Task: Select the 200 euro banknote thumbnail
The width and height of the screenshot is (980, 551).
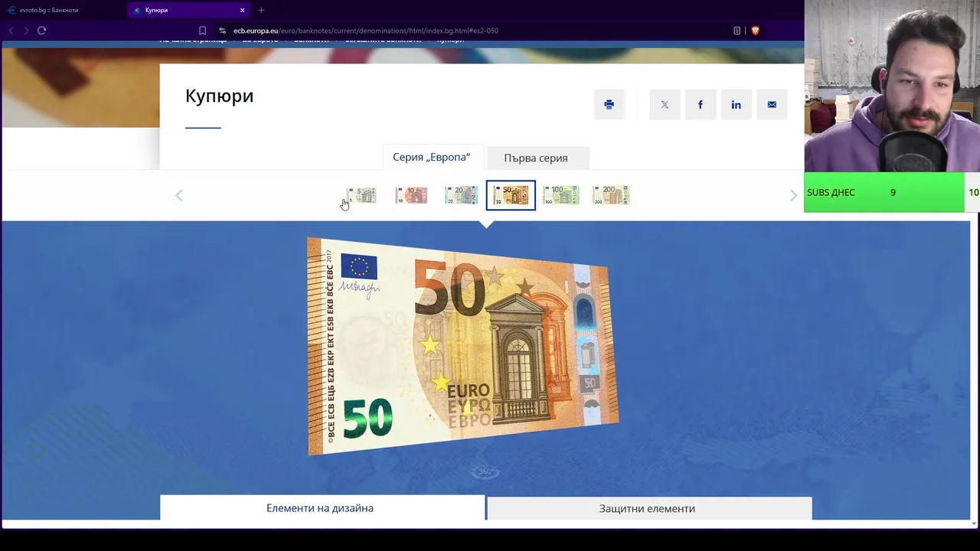Action: pos(611,195)
